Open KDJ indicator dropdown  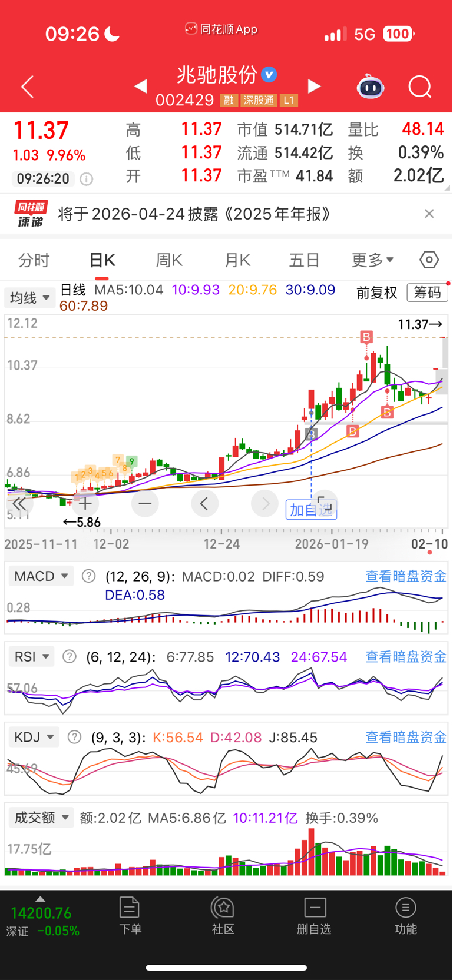pos(34,737)
